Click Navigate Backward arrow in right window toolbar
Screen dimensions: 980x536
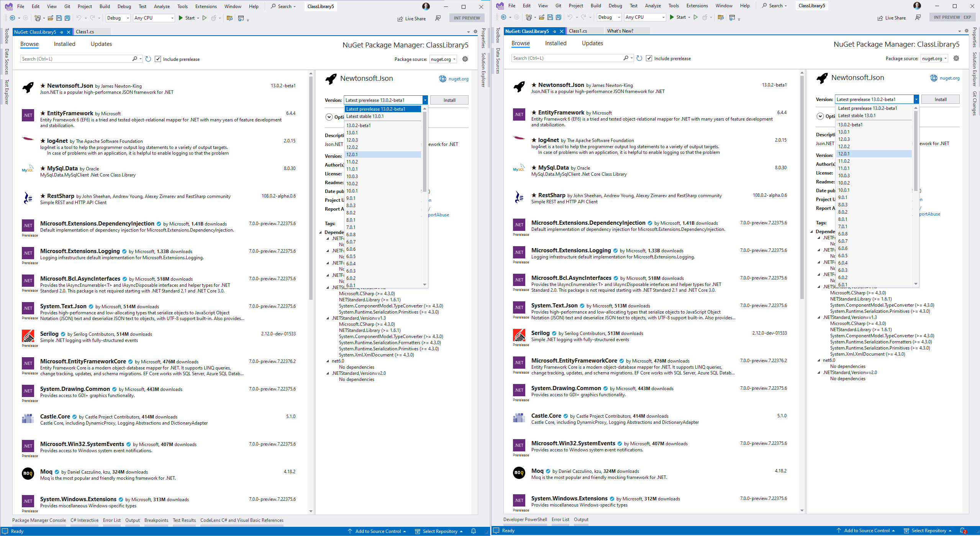tap(504, 17)
